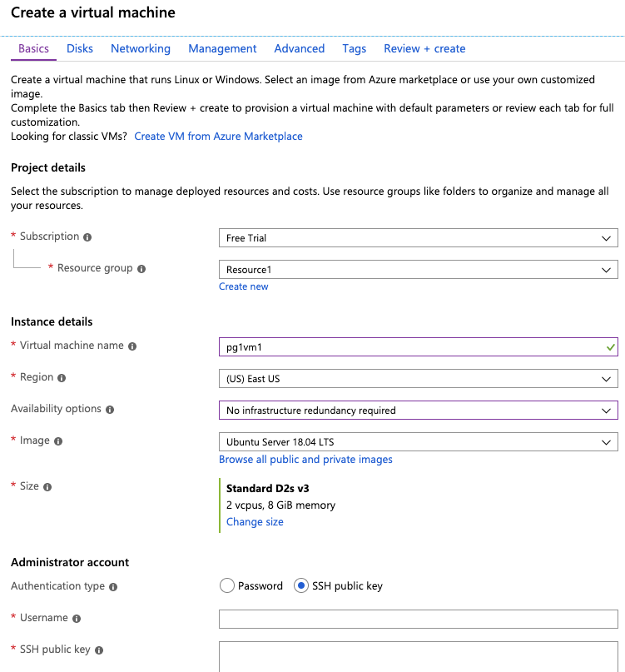Open the Subscription Free Trial dropdown
The image size is (625, 672).
(418, 238)
